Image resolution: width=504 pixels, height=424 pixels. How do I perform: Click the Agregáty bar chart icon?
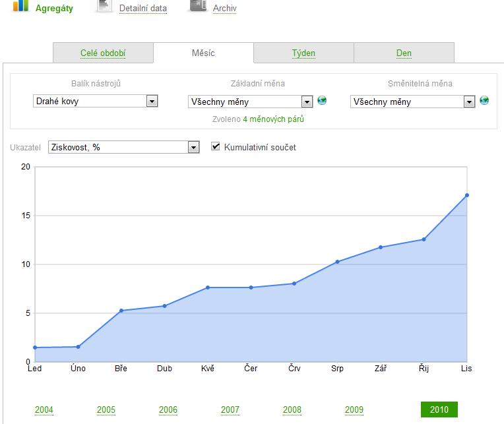(20, 5)
